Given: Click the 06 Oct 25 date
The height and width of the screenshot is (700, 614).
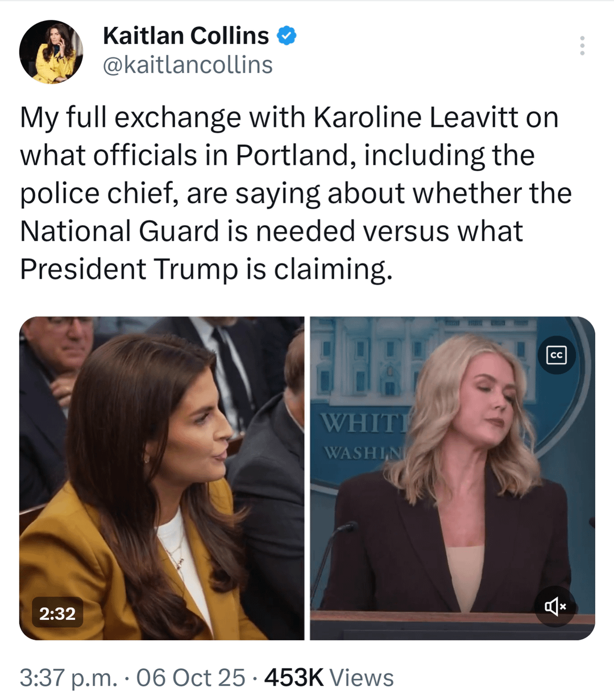Looking at the screenshot, I should point(191,677).
